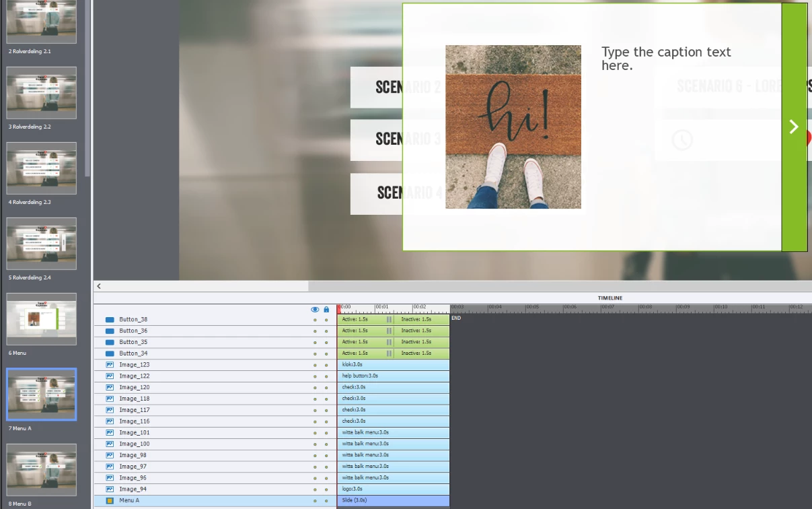Open slide thumbnail 5 Rolverdeling 2.4
The height and width of the screenshot is (509, 812).
pyautogui.click(x=42, y=244)
